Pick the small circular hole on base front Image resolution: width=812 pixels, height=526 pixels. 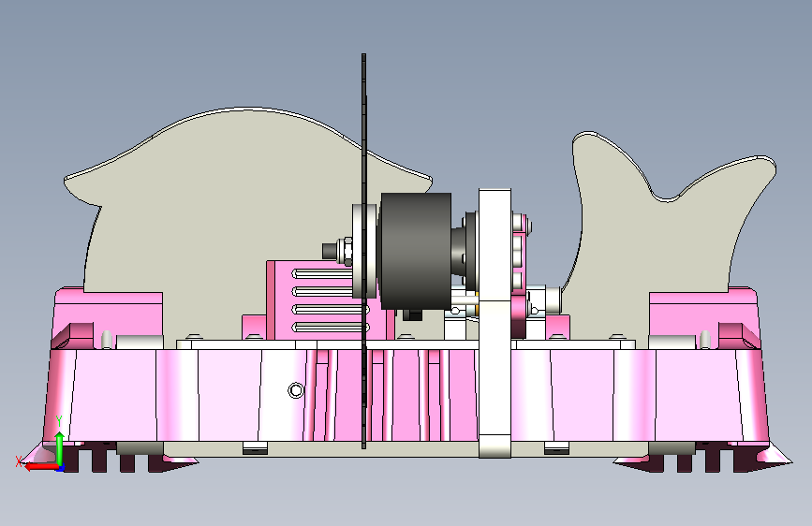(x=296, y=390)
